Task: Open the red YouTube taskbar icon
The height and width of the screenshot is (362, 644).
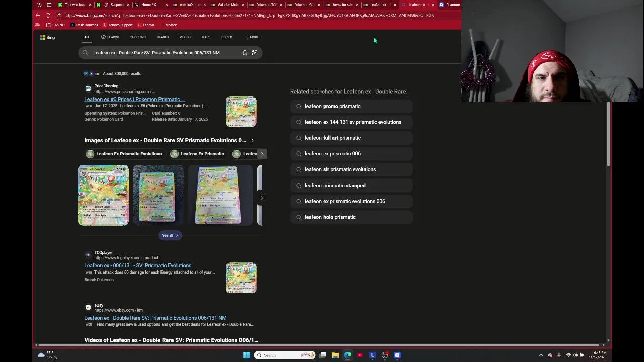Action: click(x=360, y=355)
